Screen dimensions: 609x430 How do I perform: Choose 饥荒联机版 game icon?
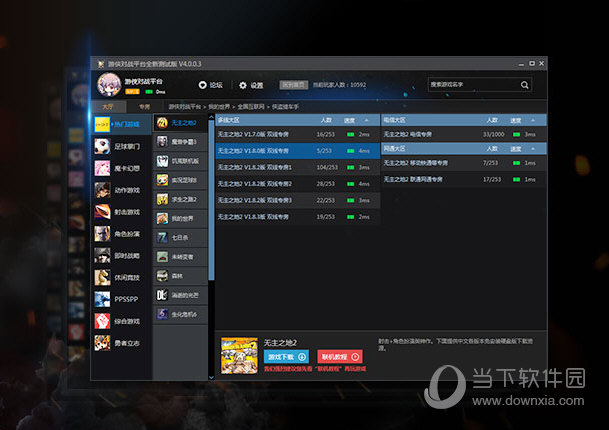(162, 161)
